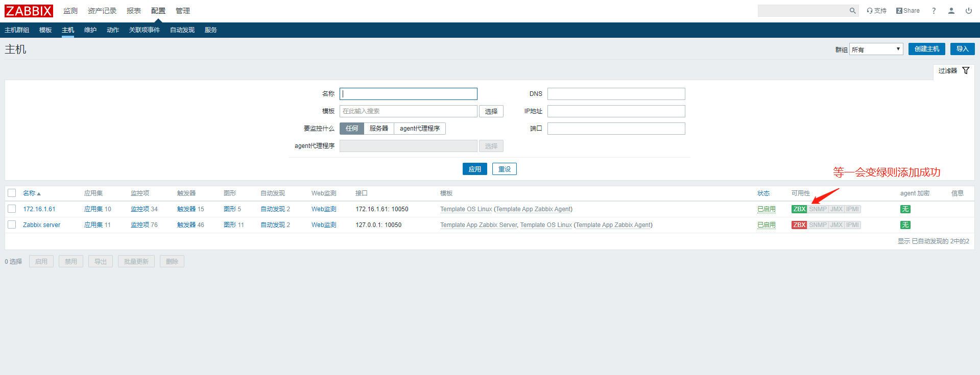Open the Zabbix Share link
The height and width of the screenshot is (375, 980).
(x=908, y=11)
